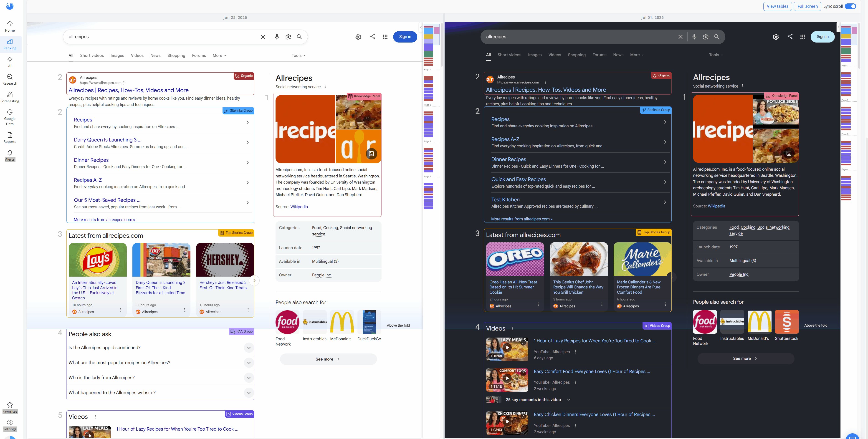Select Videos tab in right dark SERP
The height and width of the screenshot is (439, 868).
tap(554, 55)
